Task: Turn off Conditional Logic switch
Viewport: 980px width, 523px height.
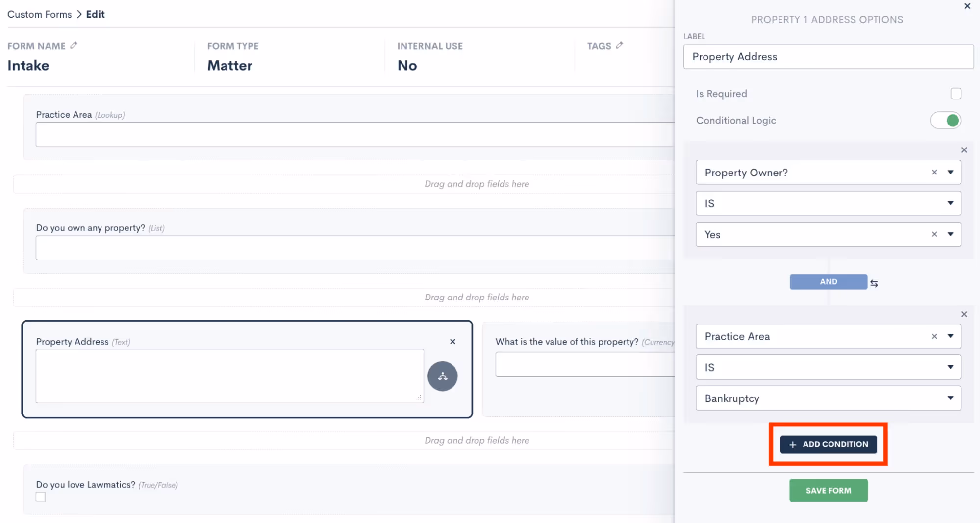Action: (946, 121)
